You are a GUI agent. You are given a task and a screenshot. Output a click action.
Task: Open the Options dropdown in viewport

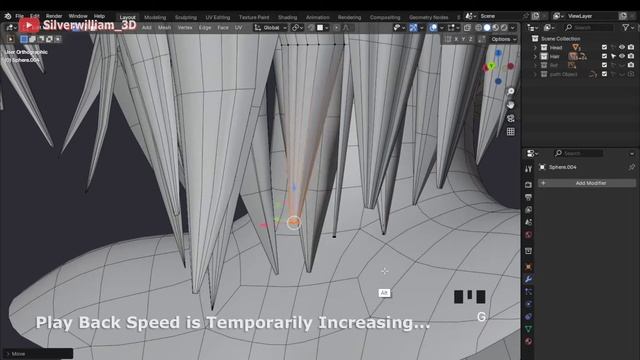click(x=504, y=39)
